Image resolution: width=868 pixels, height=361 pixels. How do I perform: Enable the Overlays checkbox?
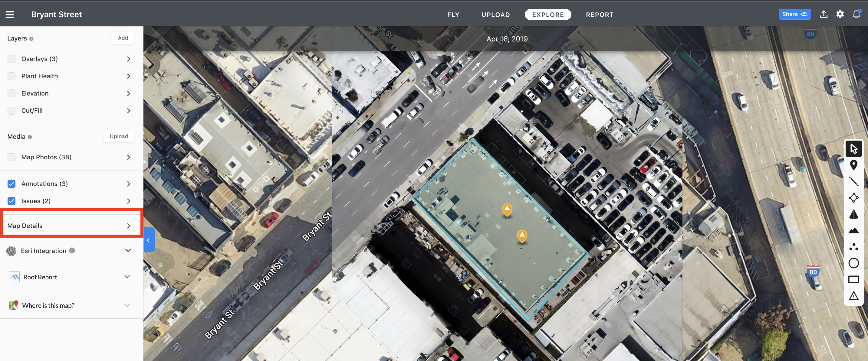pyautogui.click(x=12, y=59)
